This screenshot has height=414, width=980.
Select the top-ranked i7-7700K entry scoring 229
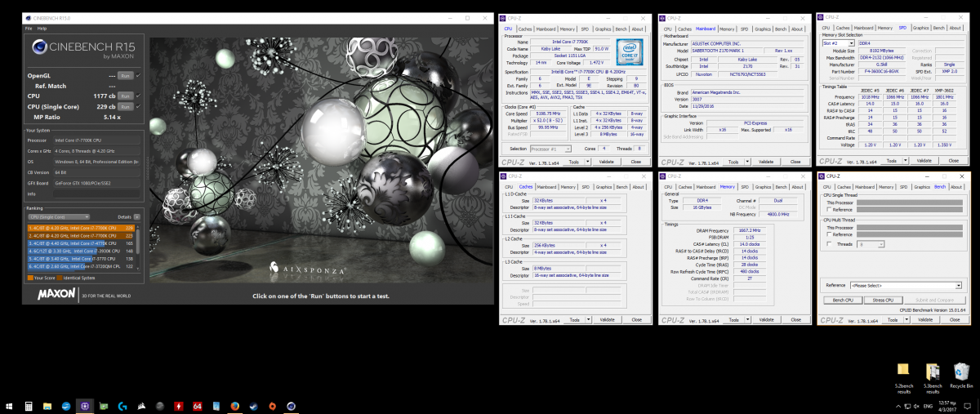(81, 228)
